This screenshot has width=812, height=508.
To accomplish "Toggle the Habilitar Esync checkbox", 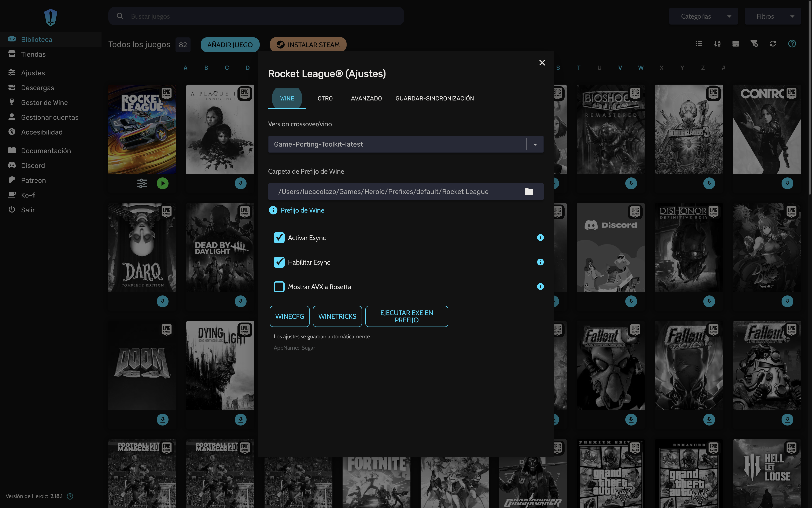I will [279, 262].
